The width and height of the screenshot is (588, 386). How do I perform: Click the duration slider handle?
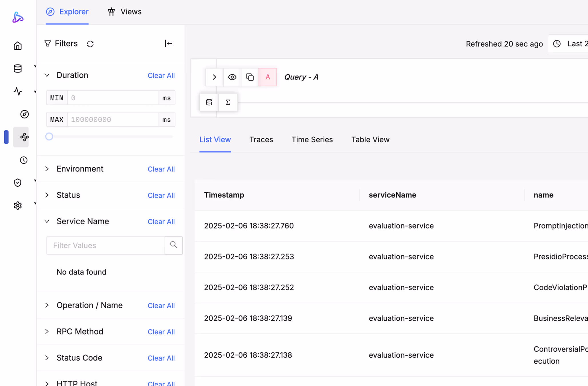tap(49, 136)
